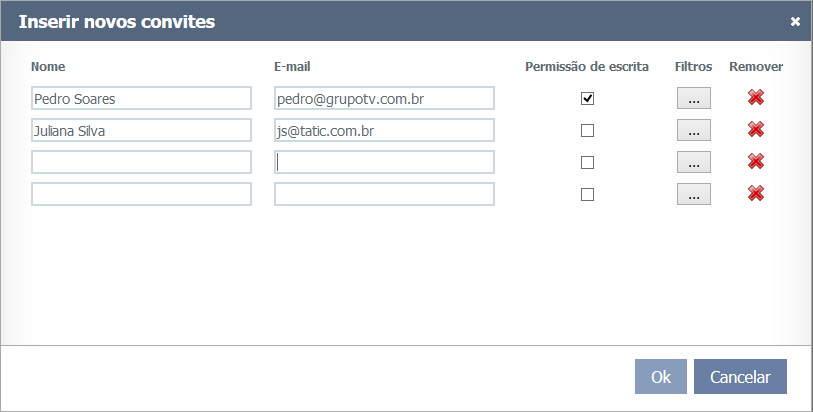
Task: Check write permission on third row
Action: (x=587, y=162)
